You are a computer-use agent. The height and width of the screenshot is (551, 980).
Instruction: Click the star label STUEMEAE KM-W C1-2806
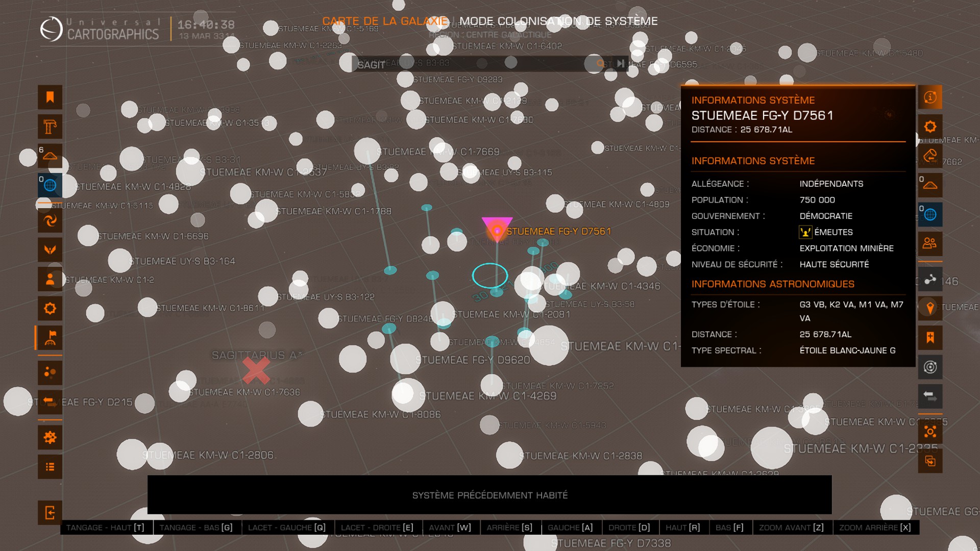pos(208,455)
